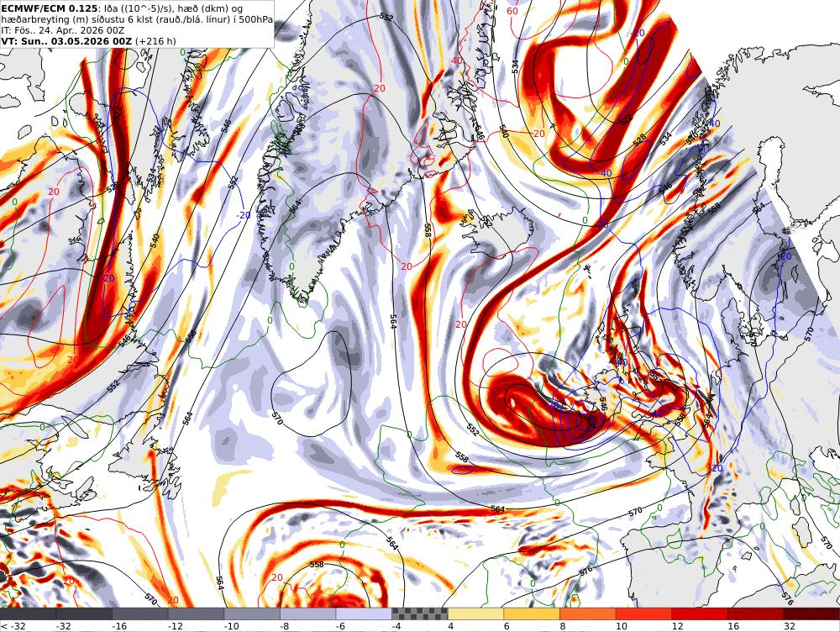Click the '32' legend label at far right
Viewport: 840px width, 632px height.
tap(790, 626)
